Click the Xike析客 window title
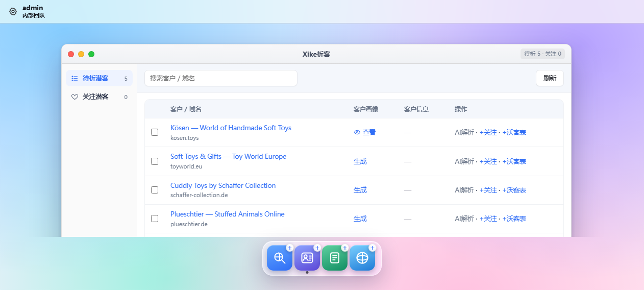The image size is (644, 290). point(316,54)
